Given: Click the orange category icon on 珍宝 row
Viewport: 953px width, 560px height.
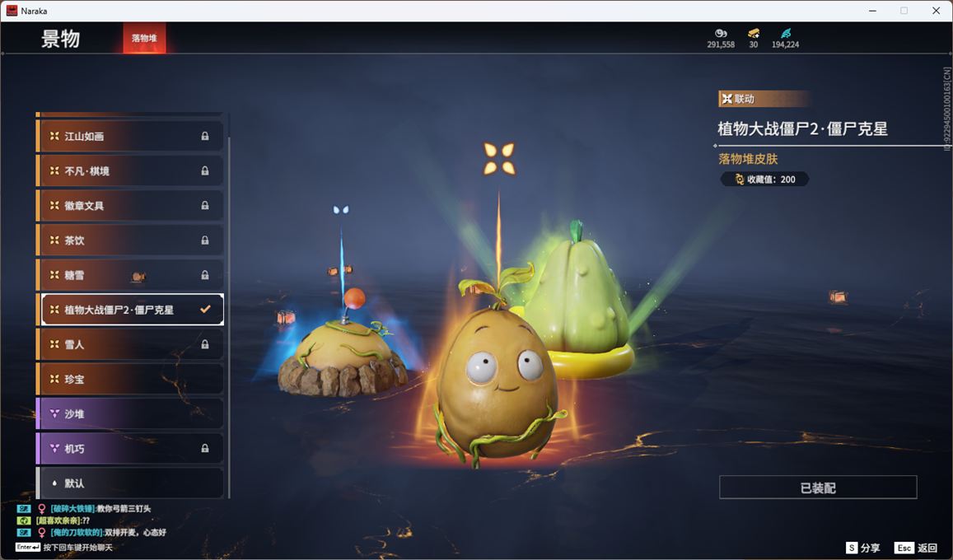Looking at the screenshot, I should coord(54,379).
